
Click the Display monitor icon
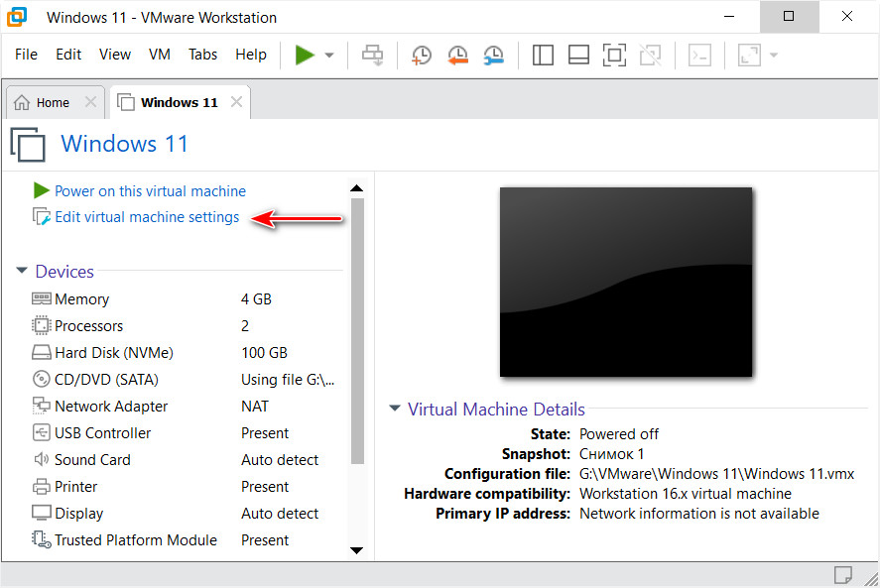42,513
